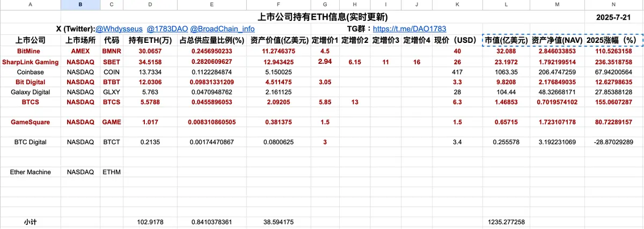Click the BTBT ticker cell
The image size is (644, 229).
point(112,82)
